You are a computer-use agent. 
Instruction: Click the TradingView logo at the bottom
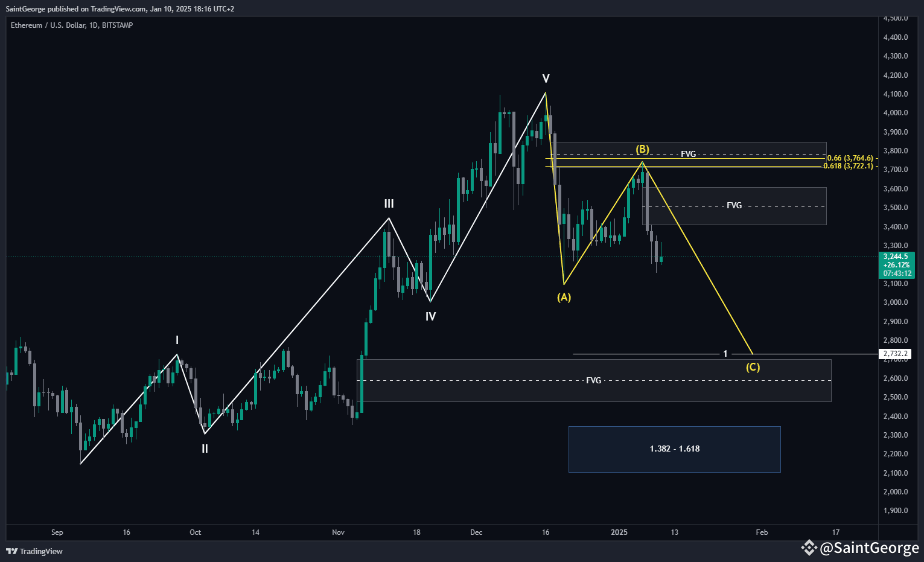click(x=34, y=551)
